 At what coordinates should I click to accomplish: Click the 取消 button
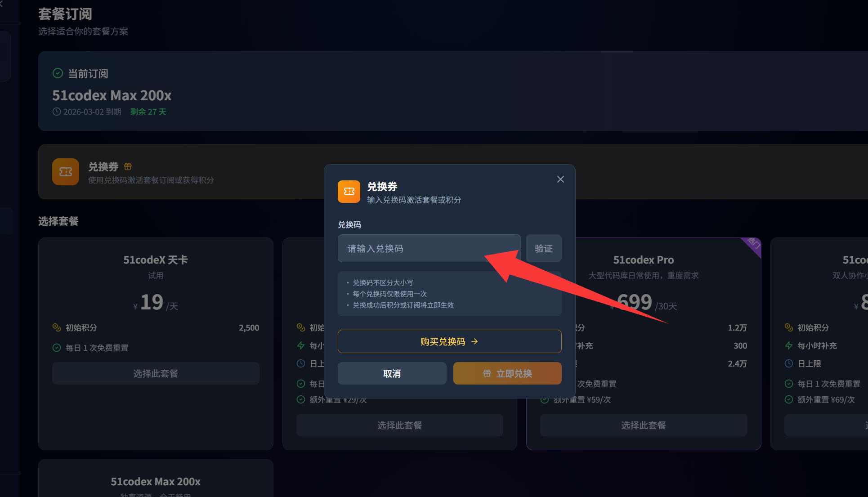pos(392,373)
